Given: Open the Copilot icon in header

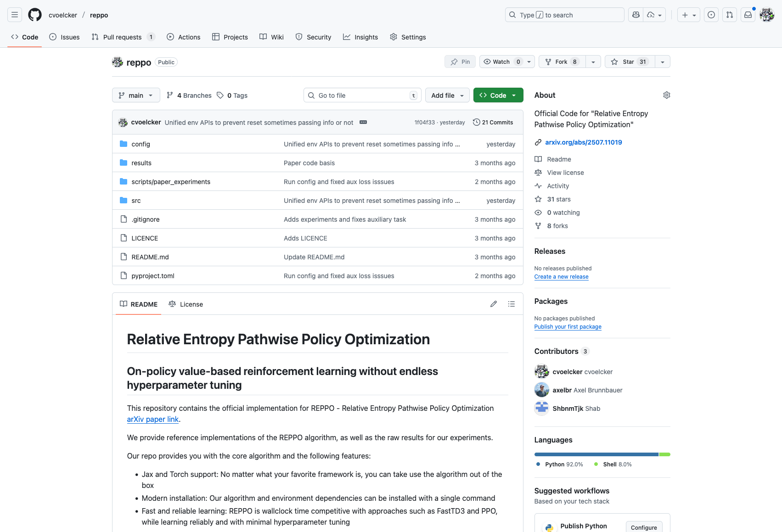Looking at the screenshot, I should [636, 15].
